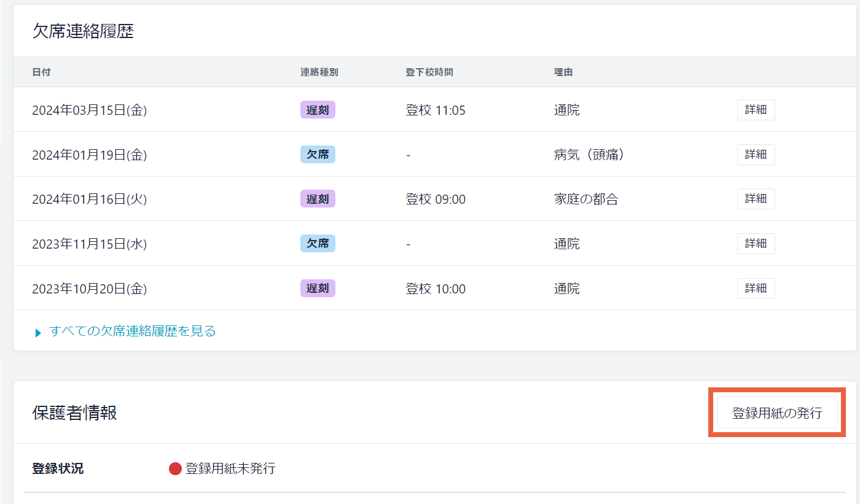
Task: Click the red 登録用紙未発行 status dot
Action: click(x=175, y=469)
